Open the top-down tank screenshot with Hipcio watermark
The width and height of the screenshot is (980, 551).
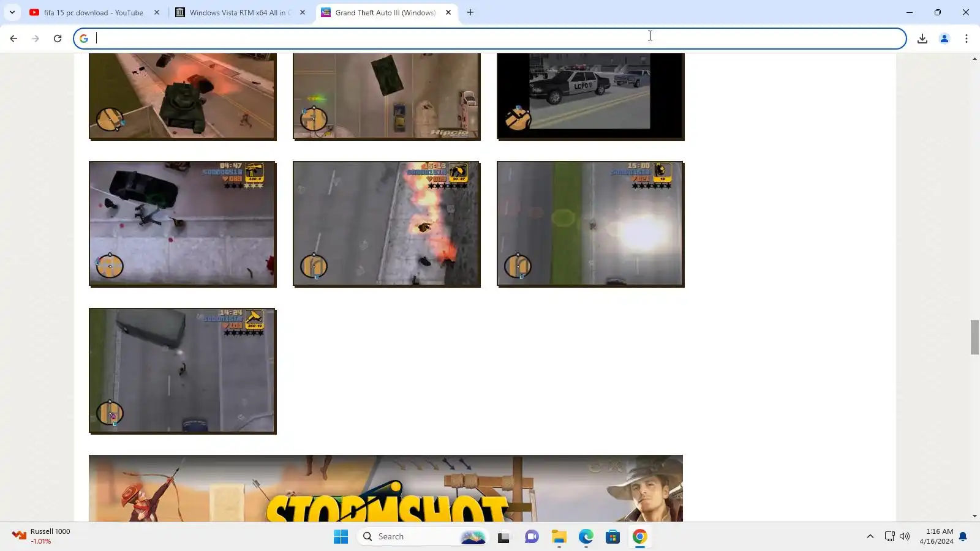pos(386,96)
